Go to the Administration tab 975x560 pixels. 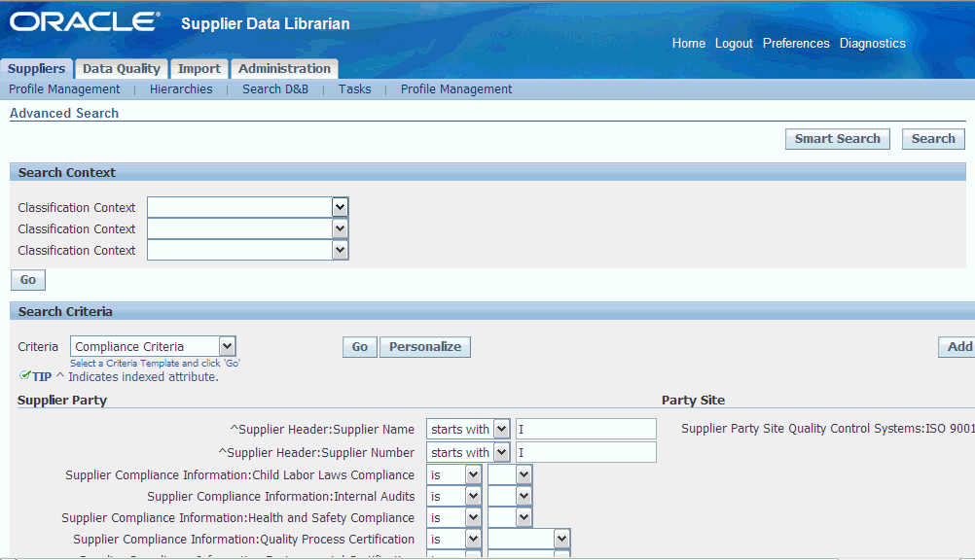click(x=284, y=68)
